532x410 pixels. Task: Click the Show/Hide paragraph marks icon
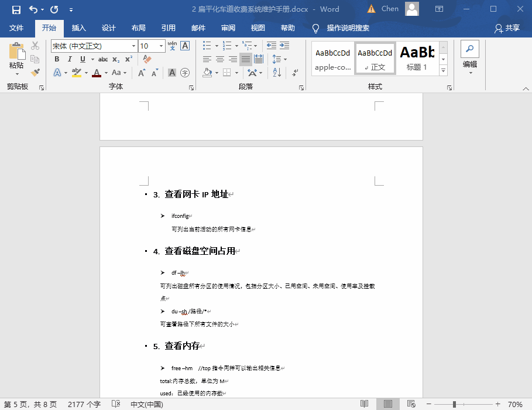295,73
